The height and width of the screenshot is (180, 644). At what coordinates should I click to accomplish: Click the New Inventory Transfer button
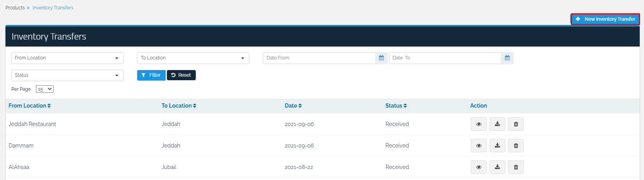(605, 19)
